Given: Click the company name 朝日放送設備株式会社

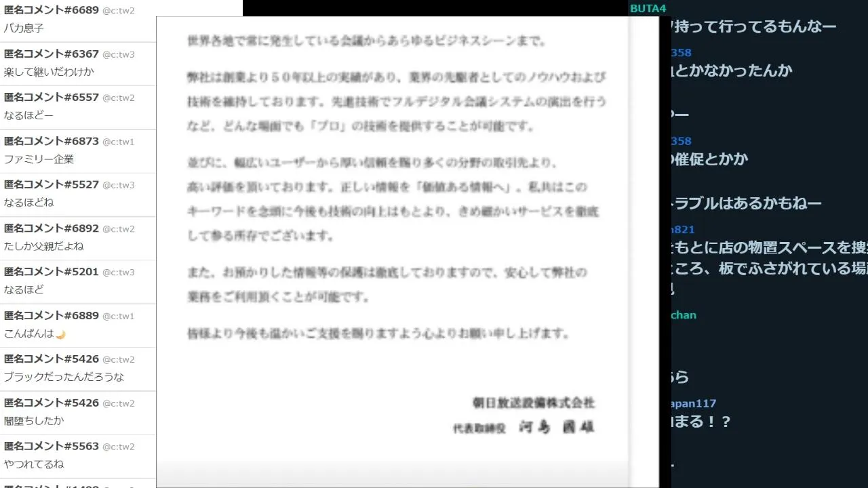Looking at the screenshot, I should click(x=534, y=403).
